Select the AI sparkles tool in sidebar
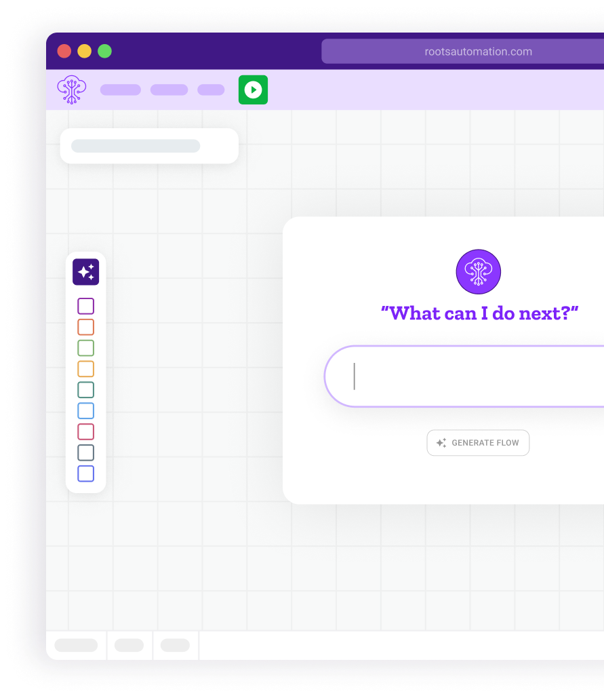This screenshot has width=604, height=700. tap(85, 272)
